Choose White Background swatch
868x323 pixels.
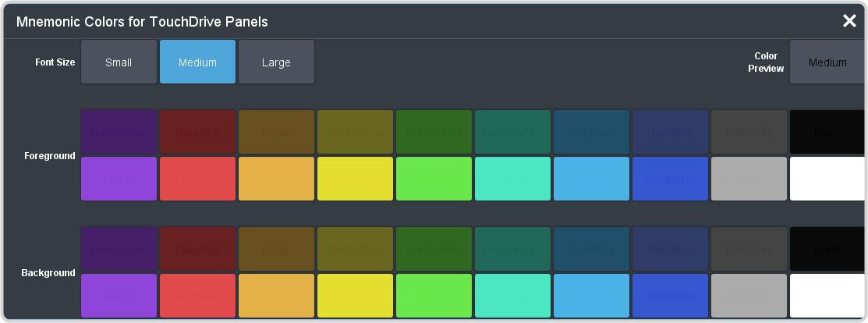(827, 296)
